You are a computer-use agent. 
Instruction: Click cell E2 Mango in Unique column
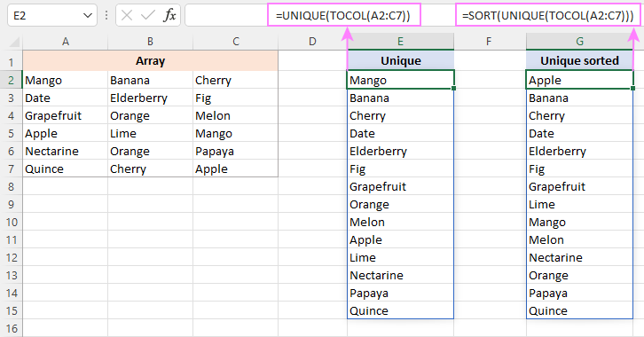(400, 80)
